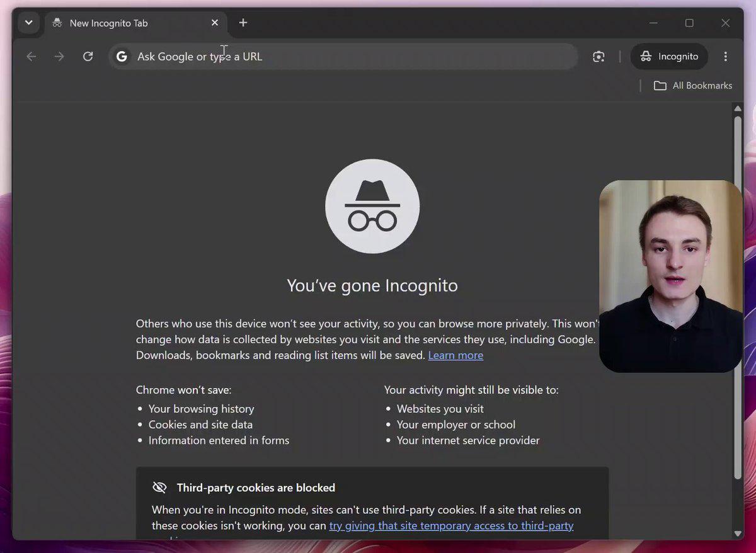
Task: Click the blocked cookies crossed-eye icon
Action: (159, 487)
